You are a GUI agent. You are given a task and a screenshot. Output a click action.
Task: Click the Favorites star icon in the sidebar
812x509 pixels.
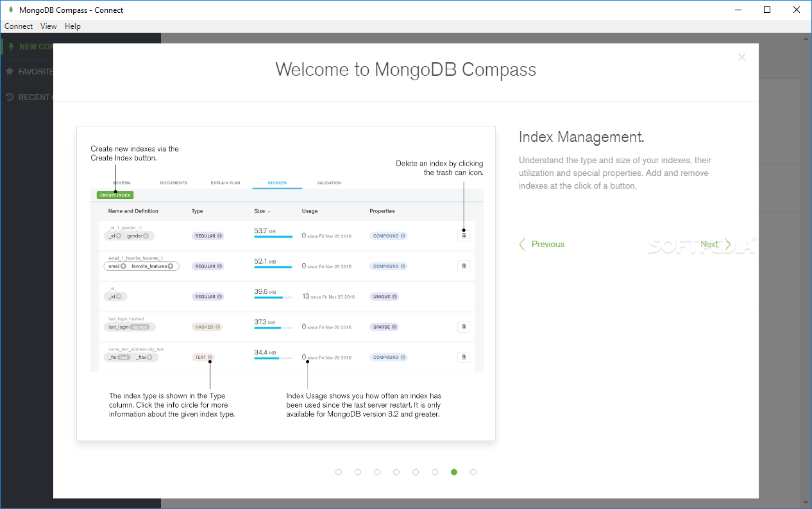10,71
